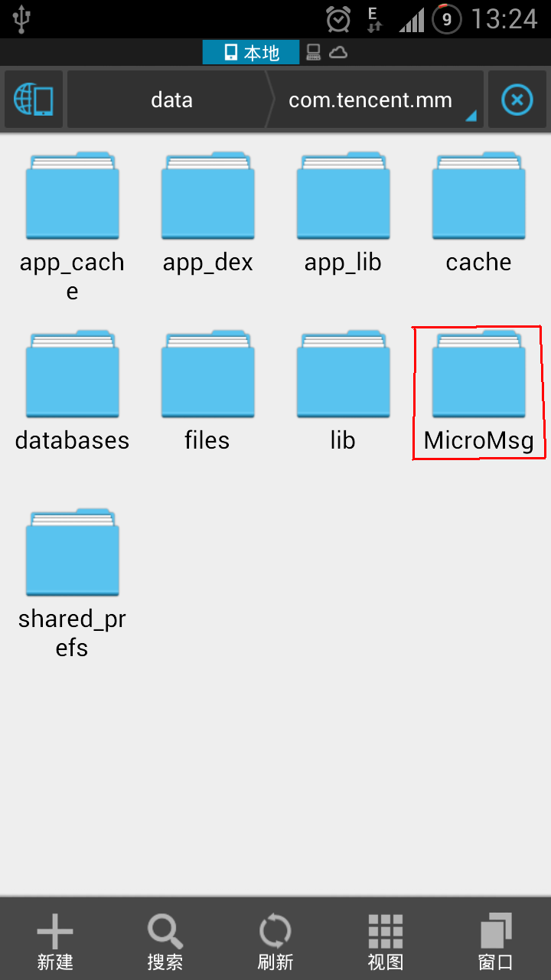Close the current window with the X icon
The image size is (551, 980).
[x=517, y=100]
